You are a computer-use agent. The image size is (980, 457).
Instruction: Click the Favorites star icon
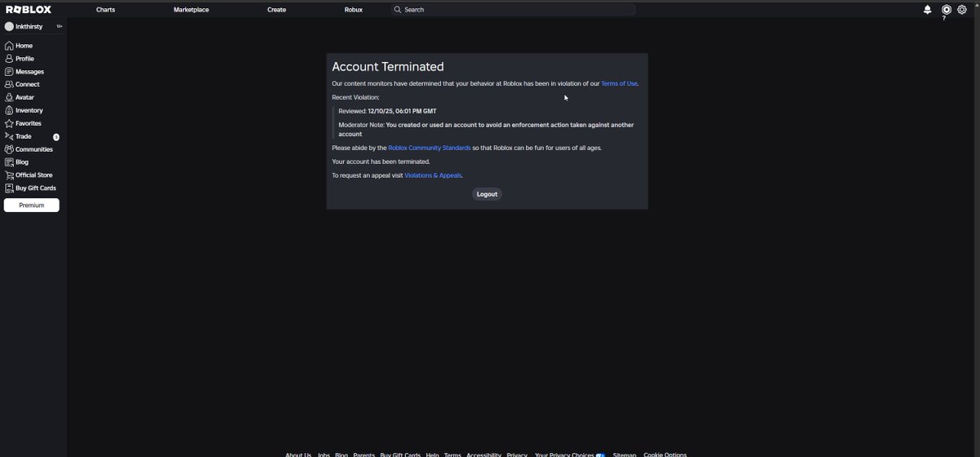9,123
